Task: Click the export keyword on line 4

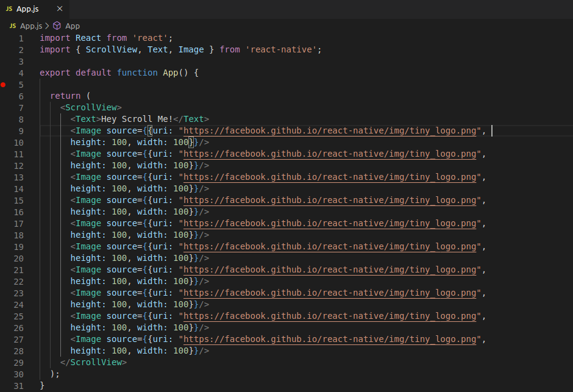Action: coord(54,73)
